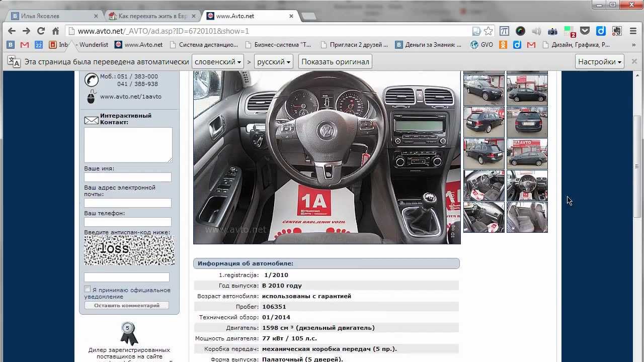Image resolution: width=644 pixels, height=362 pixels.
Task: Open Деньги за Знания bookmark
Action: point(428,45)
